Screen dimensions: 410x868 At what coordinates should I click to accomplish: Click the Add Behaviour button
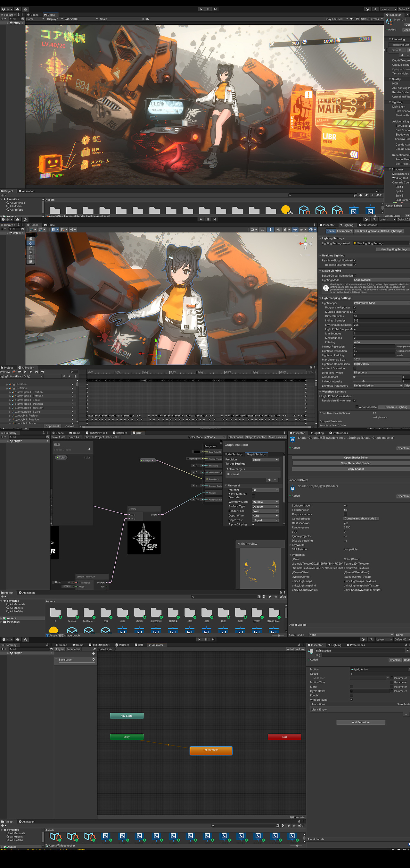(x=361, y=722)
